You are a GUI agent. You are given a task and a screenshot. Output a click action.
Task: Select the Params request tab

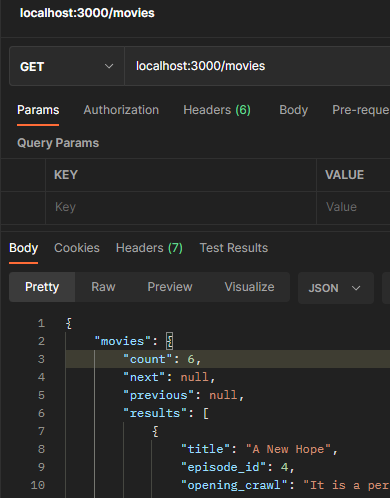pyautogui.click(x=38, y=110)
